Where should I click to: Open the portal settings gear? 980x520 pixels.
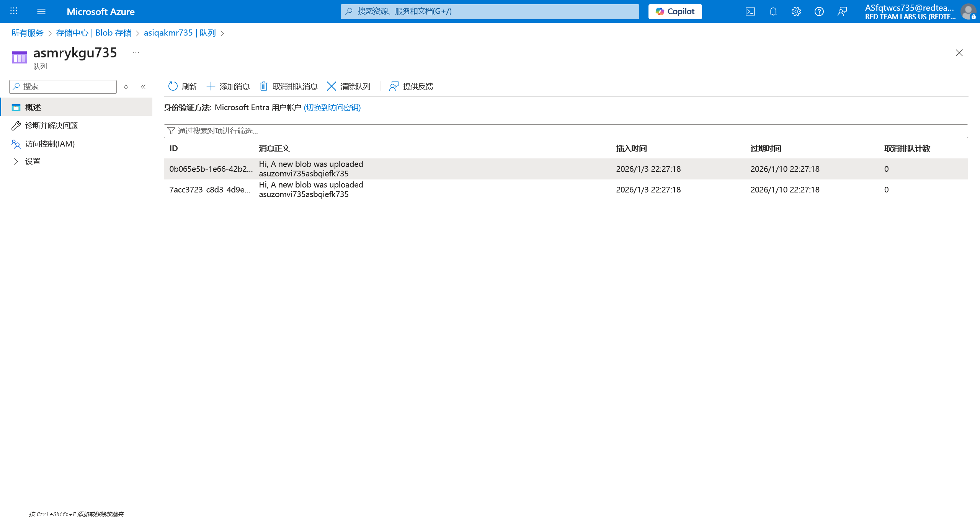click(796, 11)
